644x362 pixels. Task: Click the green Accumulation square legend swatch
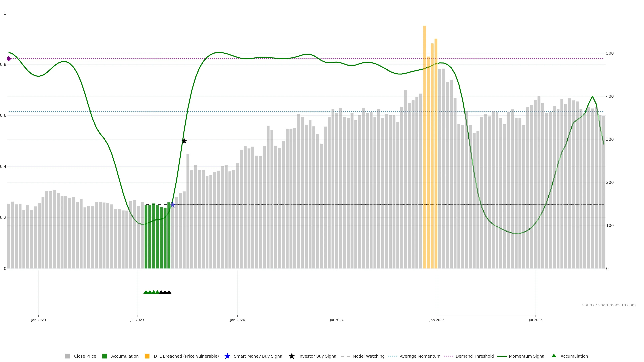coord(104,356)
